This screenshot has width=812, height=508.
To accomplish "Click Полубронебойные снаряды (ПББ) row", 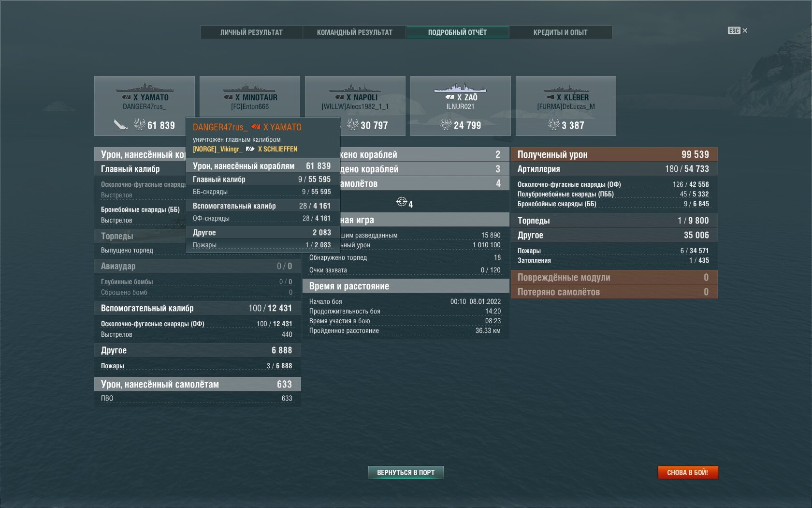I will [x=614, y=194].
